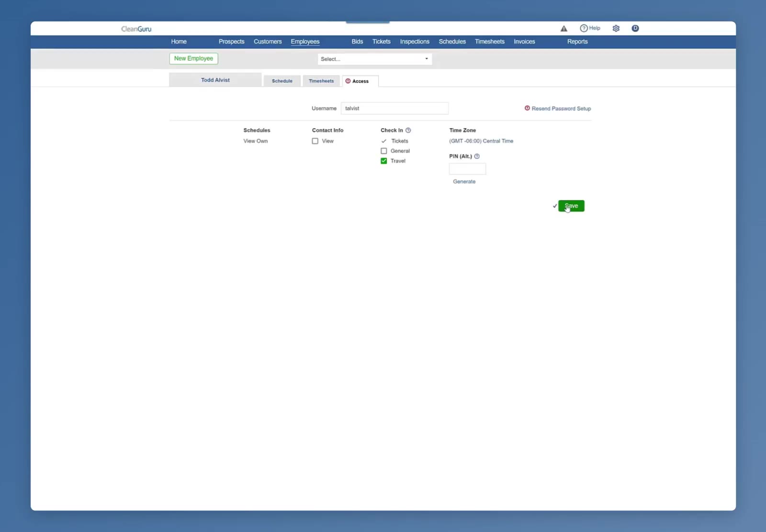
Task: Open Timesheets in navigation bar
Action: (x=490, y=42)
